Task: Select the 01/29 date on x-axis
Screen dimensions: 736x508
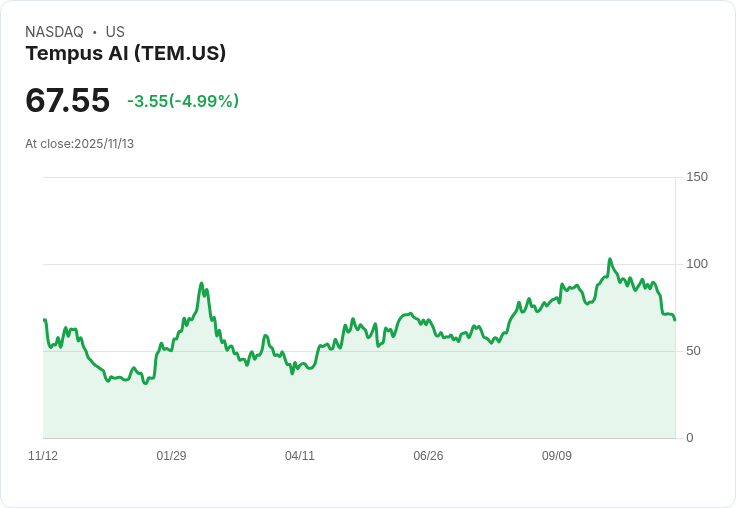Action: (171, 456)
